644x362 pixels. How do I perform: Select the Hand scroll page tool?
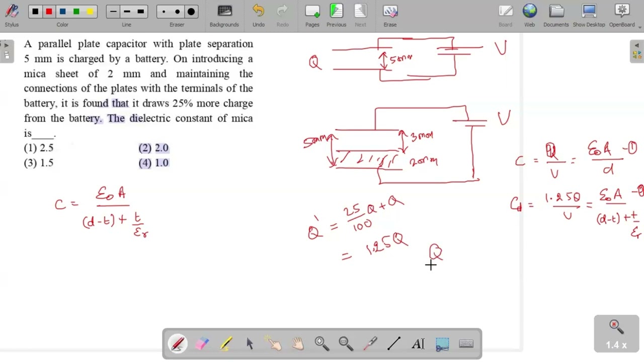298,344
